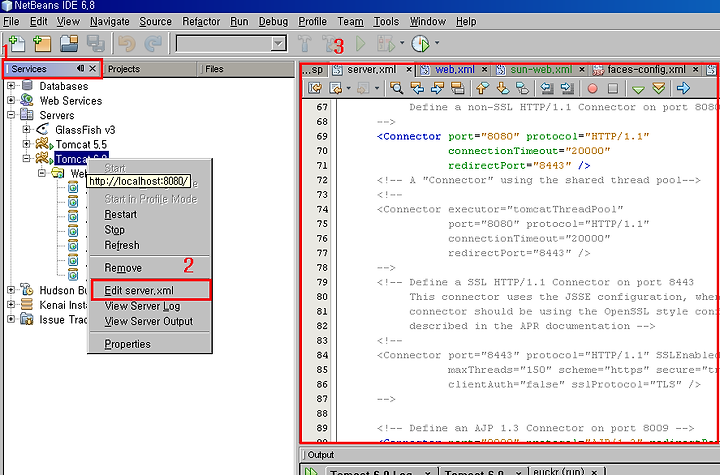Expand the Tomcat 5.5 node
This screenshot has height=475, width=720.
click(26, 144)
